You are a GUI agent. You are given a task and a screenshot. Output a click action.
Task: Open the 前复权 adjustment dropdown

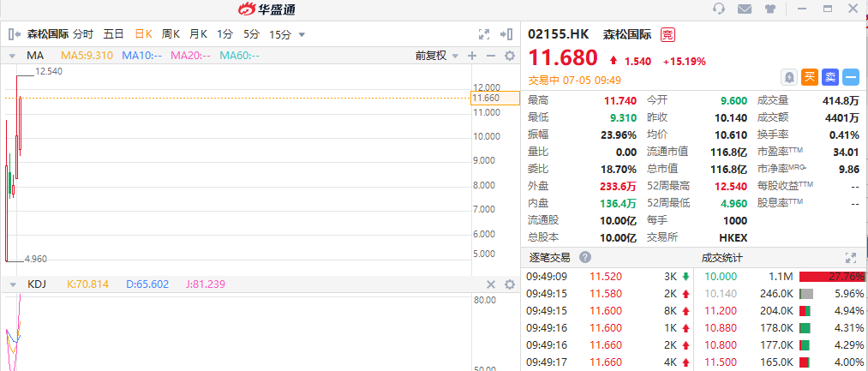tap(437, 56)
